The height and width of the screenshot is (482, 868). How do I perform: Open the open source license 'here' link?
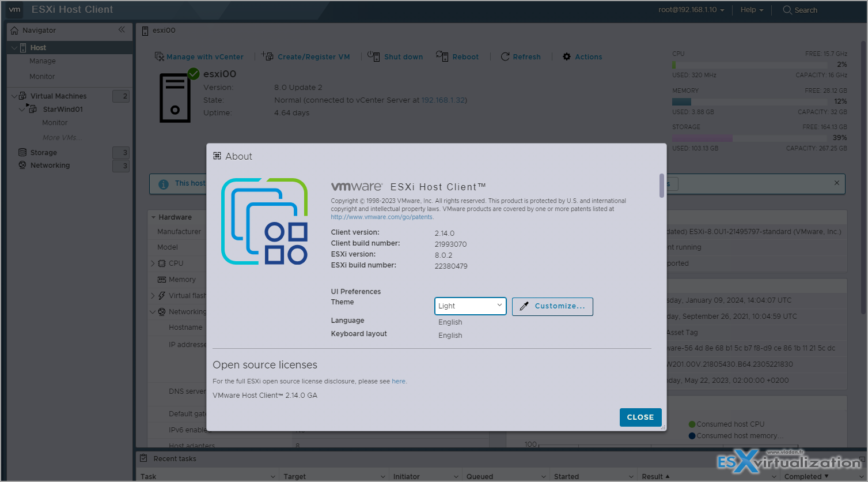399,382
